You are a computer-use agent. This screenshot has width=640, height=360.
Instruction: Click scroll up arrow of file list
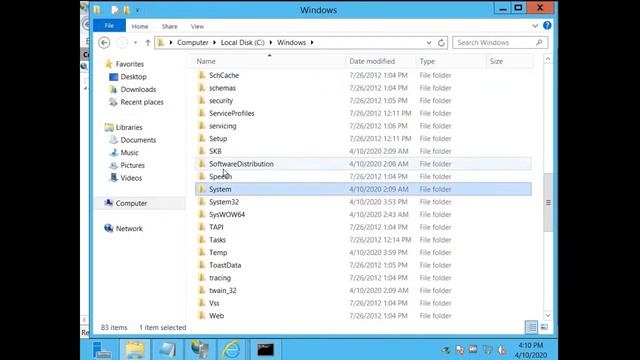click(x=548, y=59)
